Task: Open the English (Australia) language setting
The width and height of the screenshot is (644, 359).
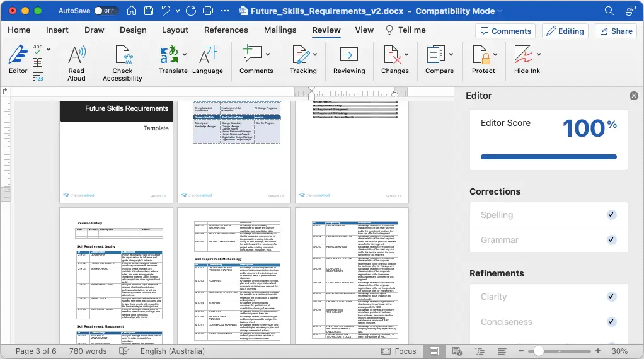Action: click(173, 351)
